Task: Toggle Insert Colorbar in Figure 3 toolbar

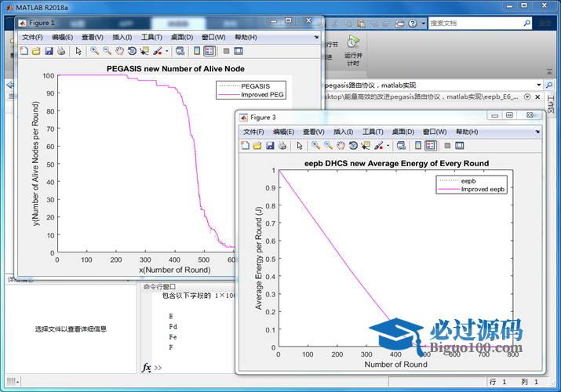Action: tap(418, 146)
